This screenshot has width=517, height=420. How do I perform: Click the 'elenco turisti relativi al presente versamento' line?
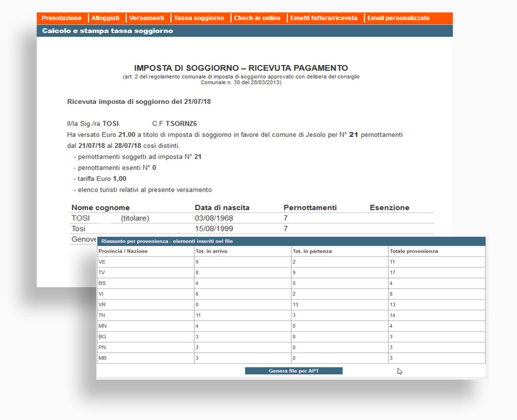pyautogui.click(x=143, y=190)
